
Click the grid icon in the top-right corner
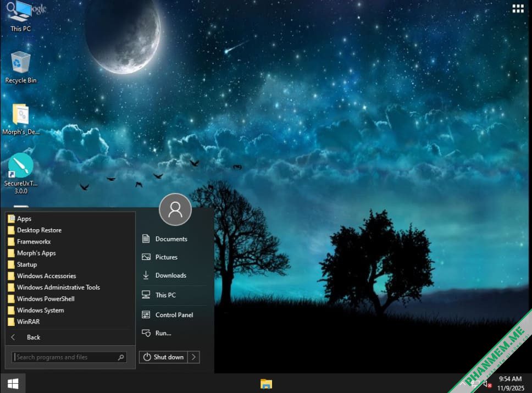pos(518,8)
